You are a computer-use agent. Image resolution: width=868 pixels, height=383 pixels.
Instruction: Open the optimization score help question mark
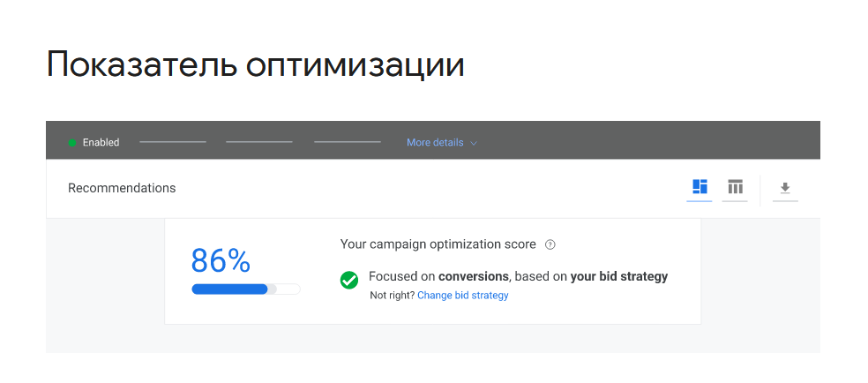550,244
